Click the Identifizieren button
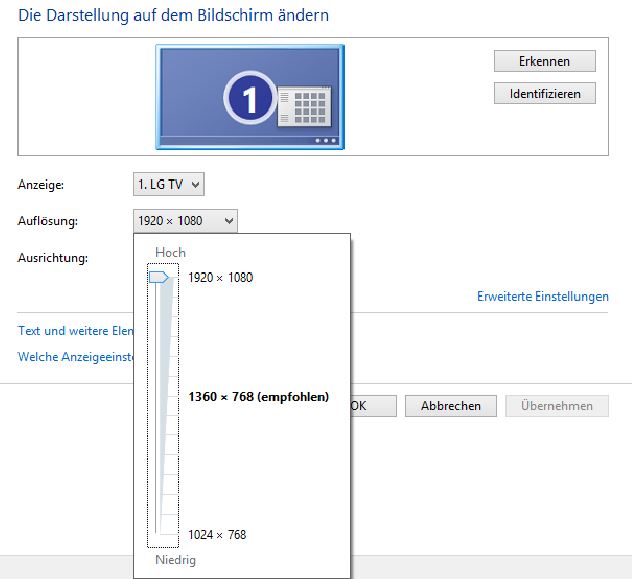The height and width of the screenshot is (579, 632). click(545, 93)
